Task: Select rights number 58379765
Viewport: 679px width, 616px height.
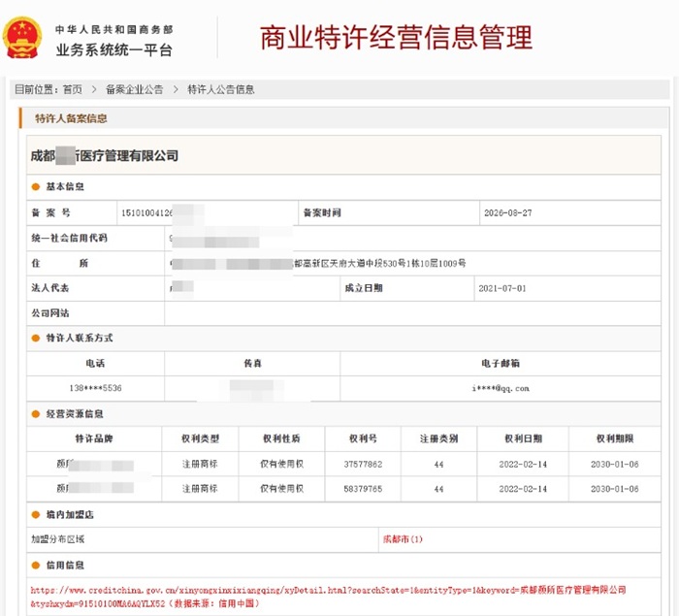Action: point(363,489)
